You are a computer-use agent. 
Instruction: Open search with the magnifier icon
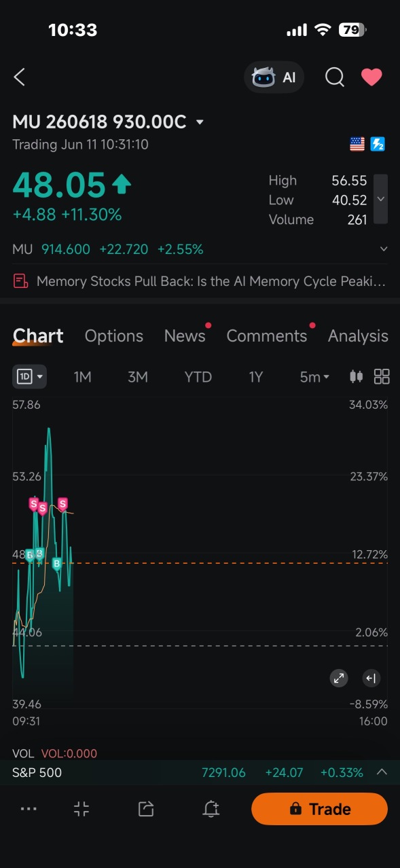click(x=335, y=77)
